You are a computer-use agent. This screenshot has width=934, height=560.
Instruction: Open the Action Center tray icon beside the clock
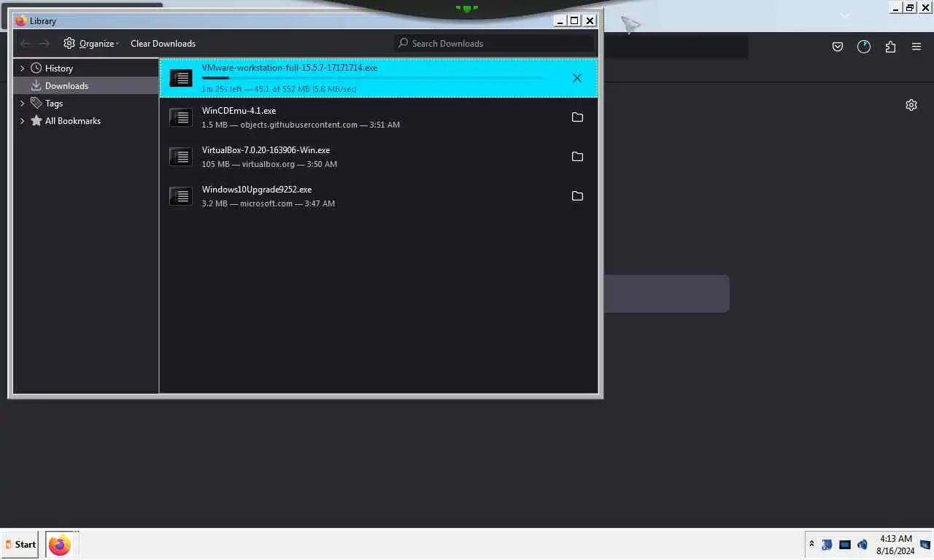(925, 545)
